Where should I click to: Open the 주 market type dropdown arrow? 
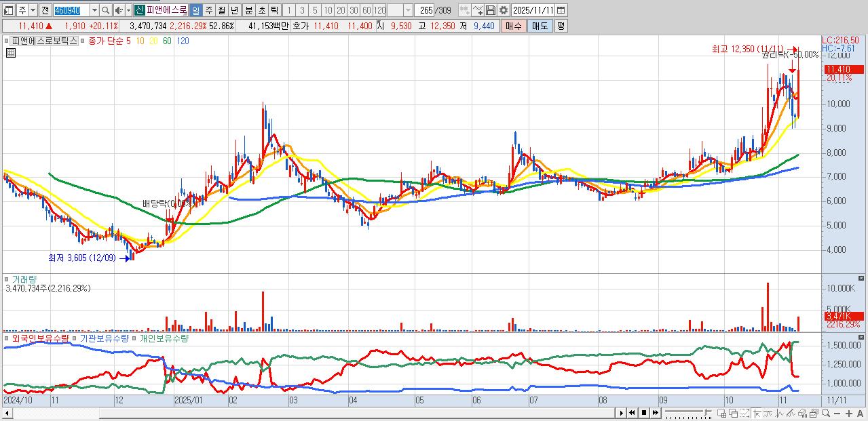(x=33, y=10)
